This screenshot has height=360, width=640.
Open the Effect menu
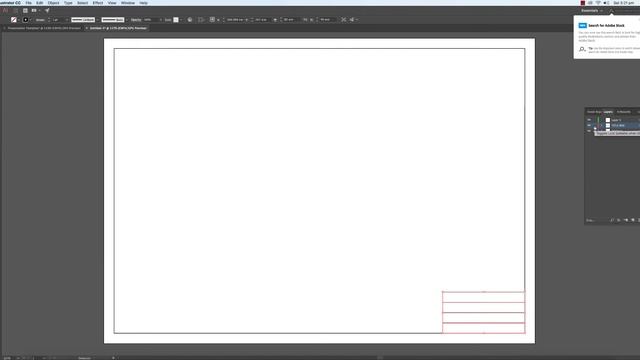98,3
